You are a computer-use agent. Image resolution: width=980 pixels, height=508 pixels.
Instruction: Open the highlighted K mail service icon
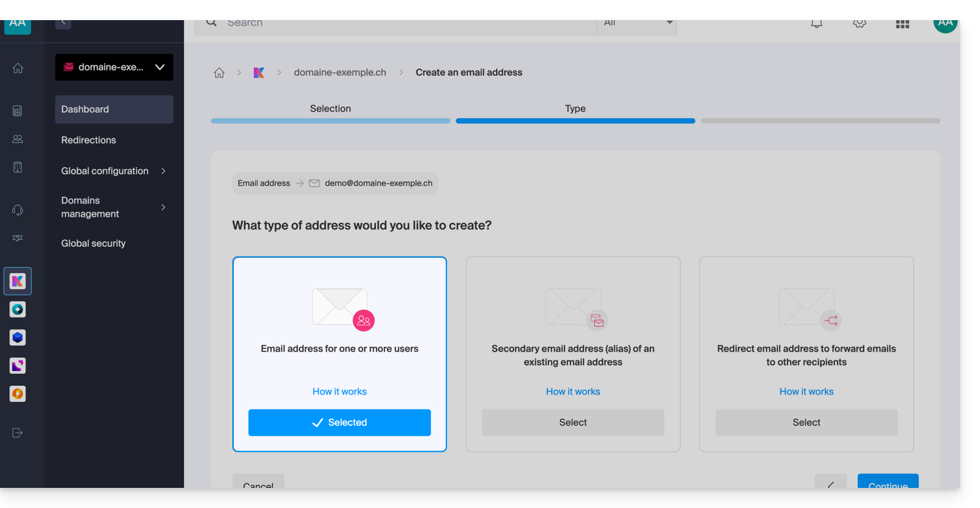pos(17,281)
